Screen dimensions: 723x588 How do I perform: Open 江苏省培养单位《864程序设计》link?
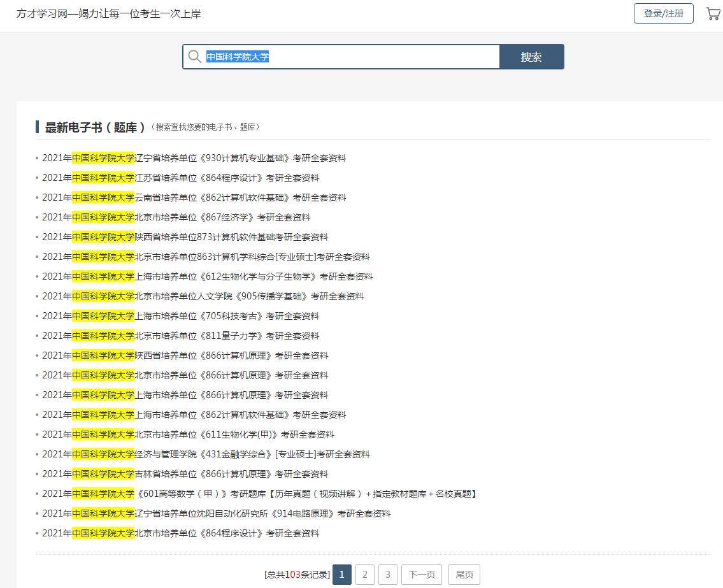point(180,178)
